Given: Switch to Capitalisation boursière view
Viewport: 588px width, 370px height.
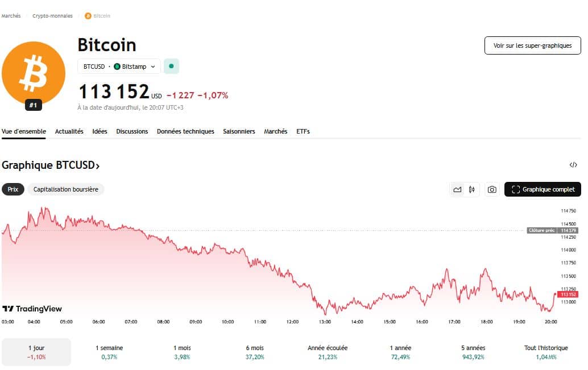Looking at the screenshot, I should click(66, 189).
